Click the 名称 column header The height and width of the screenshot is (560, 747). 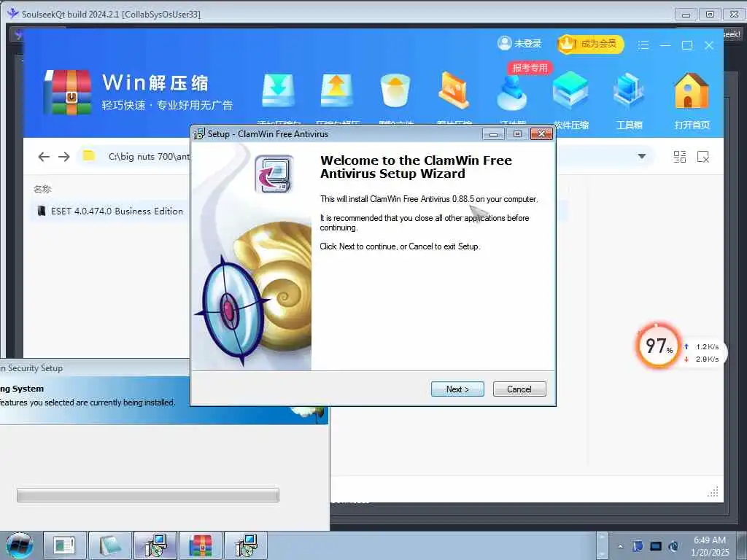point(42,189)
